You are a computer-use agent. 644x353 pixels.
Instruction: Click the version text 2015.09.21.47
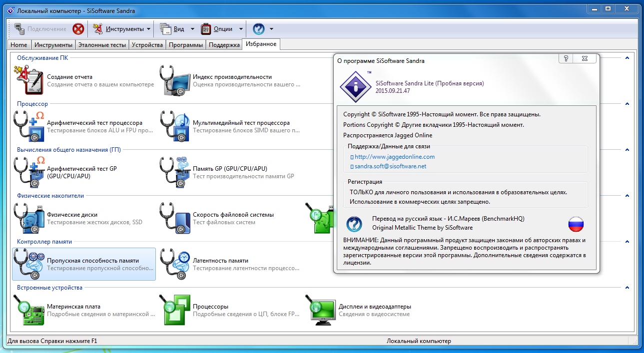click(x=393, y=91)
